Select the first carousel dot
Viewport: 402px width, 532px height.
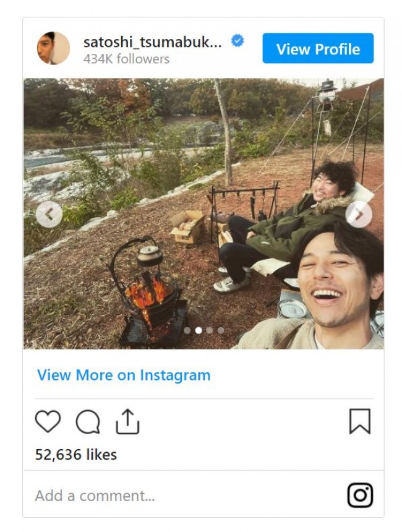187,330
